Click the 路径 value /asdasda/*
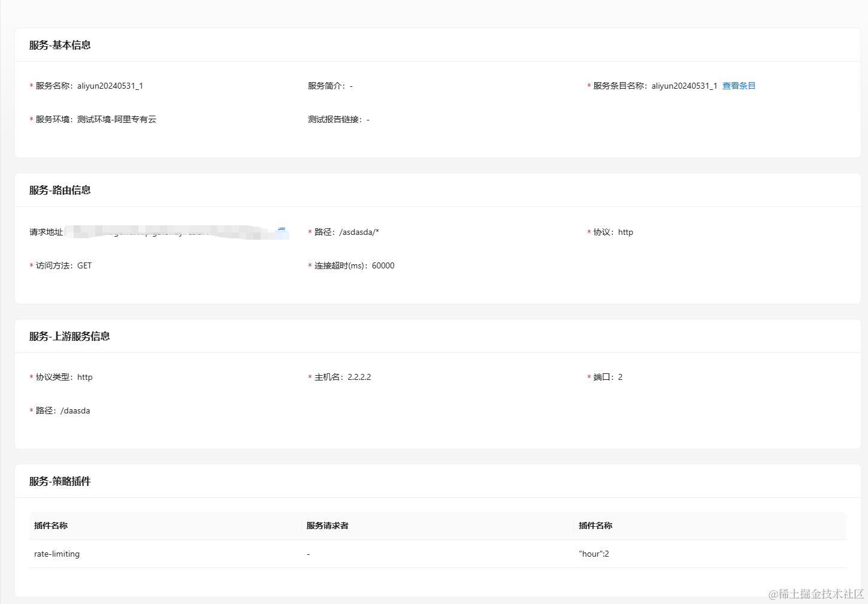Screen dimensions: 868x604 click(x=359, y=232)
